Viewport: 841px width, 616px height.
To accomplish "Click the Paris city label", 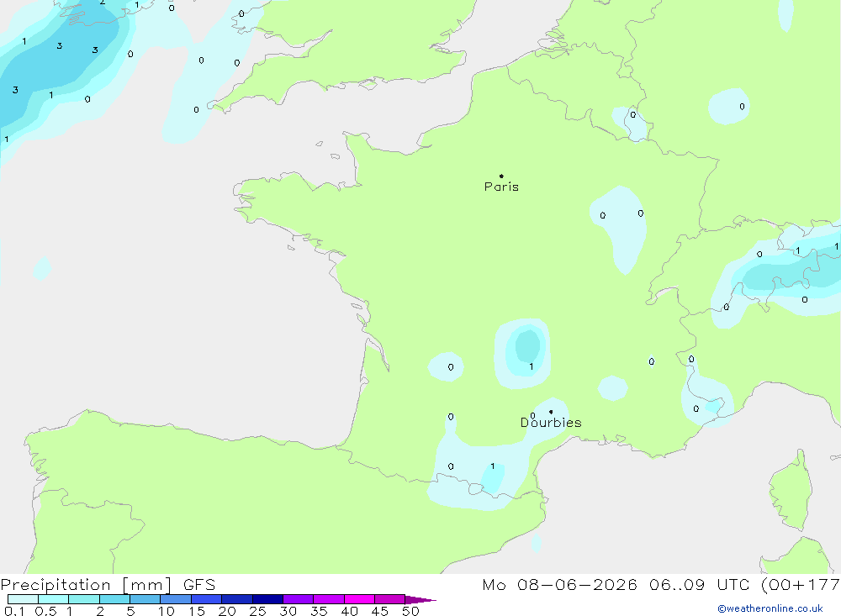I will click(501, 187).
